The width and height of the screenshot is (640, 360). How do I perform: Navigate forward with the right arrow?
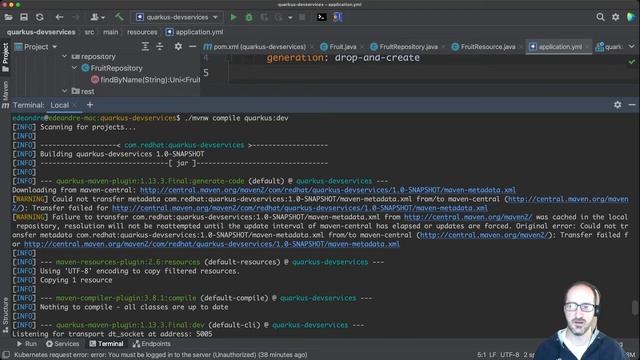click(x=76, y=17)
